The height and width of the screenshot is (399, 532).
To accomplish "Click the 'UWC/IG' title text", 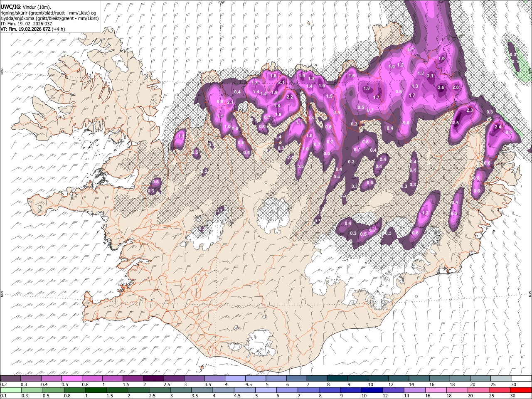I will tap(10, 7).
